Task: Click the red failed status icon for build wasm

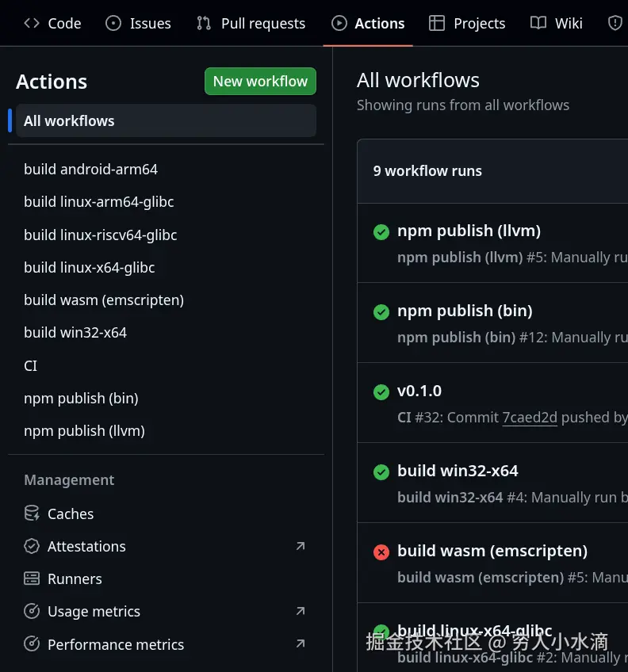Action: click(381, 552)
